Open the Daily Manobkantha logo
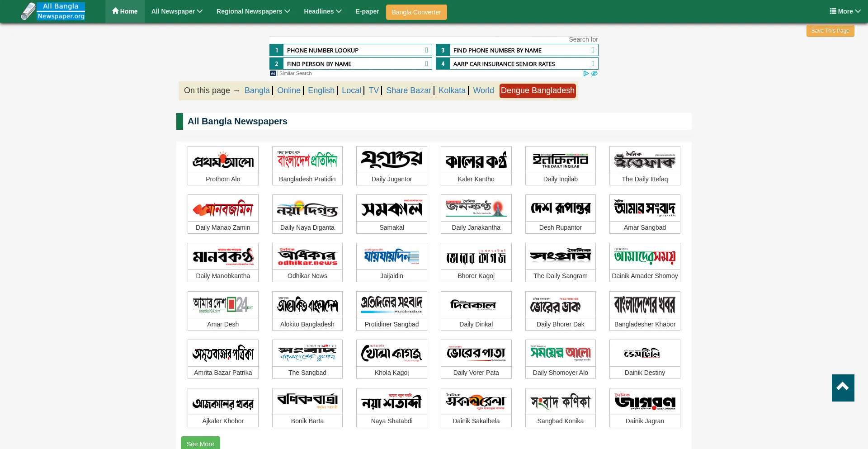 [x=223, y=256]
